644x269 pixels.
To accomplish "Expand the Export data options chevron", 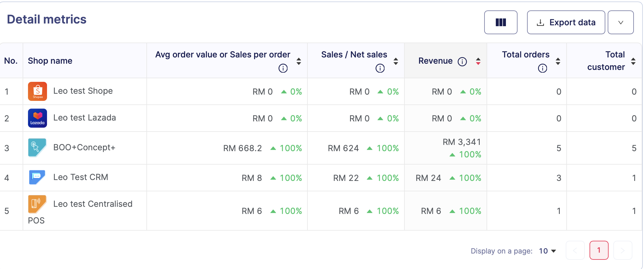I will [x=620, y=22].
